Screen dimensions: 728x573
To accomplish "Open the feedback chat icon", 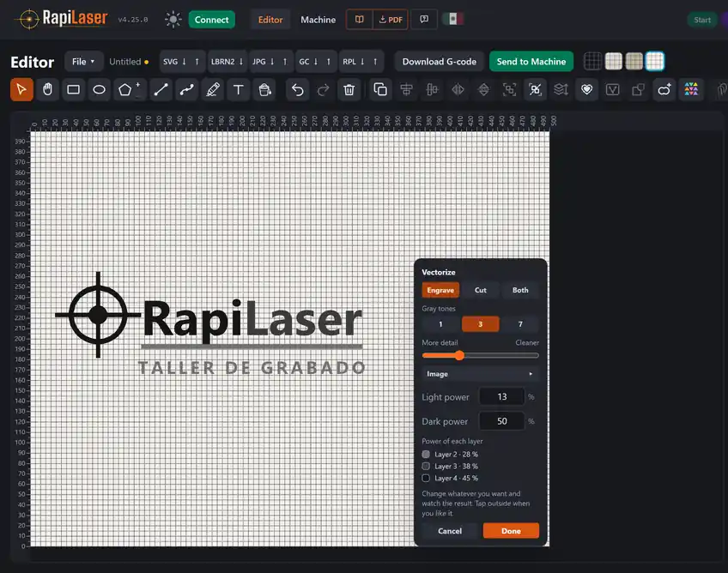I will tap(424, 20).
